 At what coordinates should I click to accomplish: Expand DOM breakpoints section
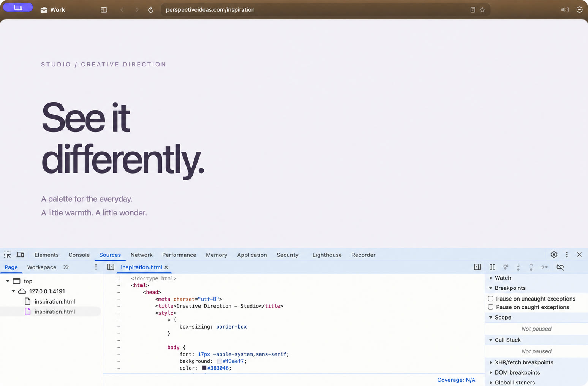click(491, 373)
